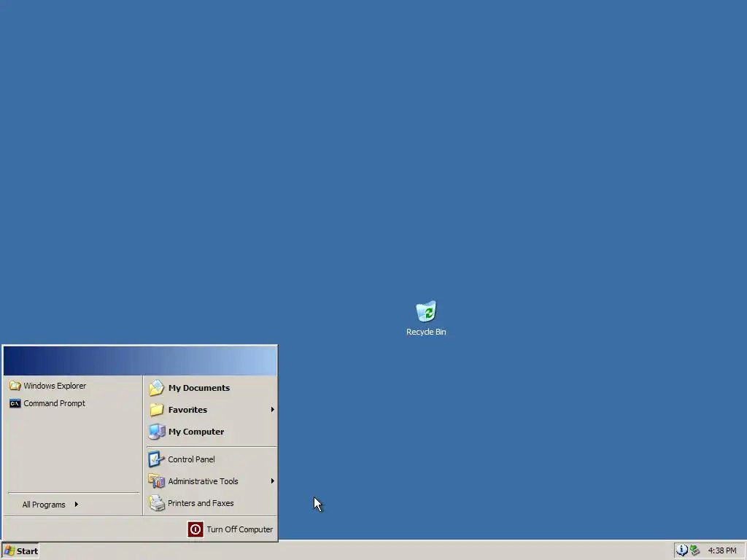Click the Windows Explorer text label
Screen dimensions: 747x560
55,386
